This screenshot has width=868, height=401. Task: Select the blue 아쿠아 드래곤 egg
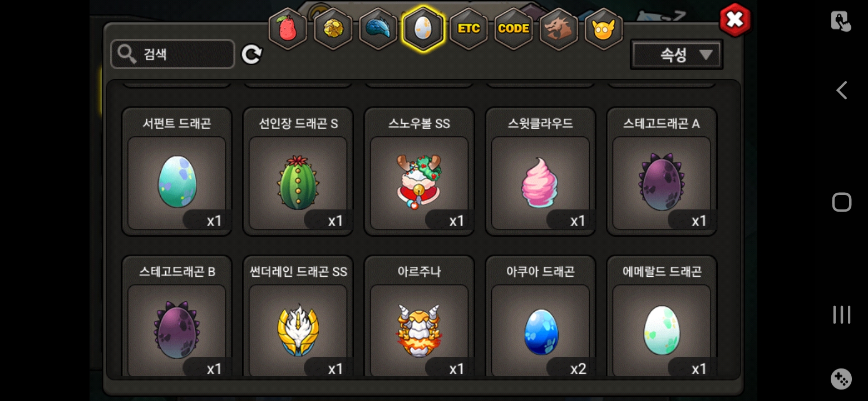pyautogui.click(x=541, y=317)
